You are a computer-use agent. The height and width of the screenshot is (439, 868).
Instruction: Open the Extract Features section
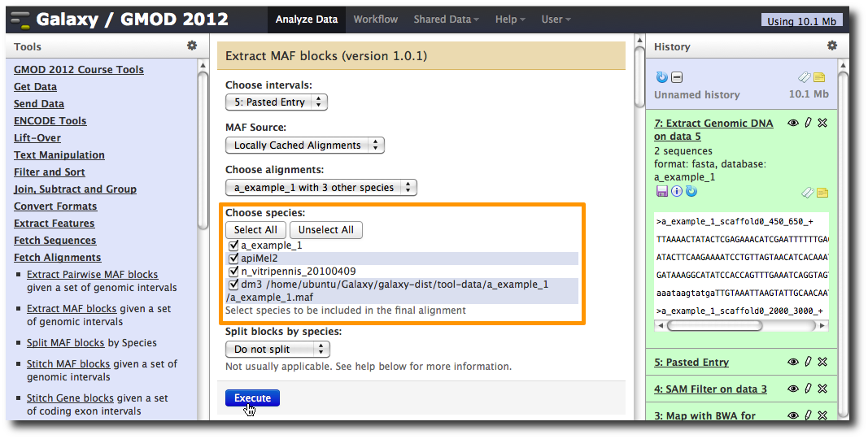click(x=55, y=224)
